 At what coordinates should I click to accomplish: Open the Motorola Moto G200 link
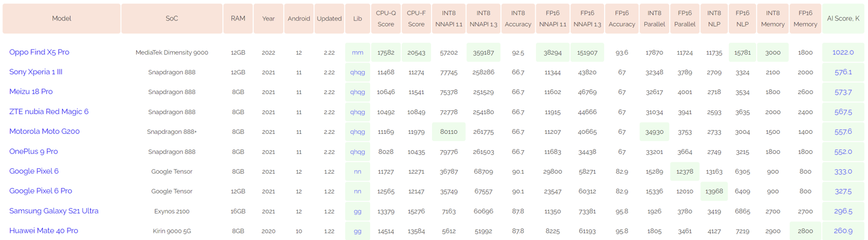[45, 131]
